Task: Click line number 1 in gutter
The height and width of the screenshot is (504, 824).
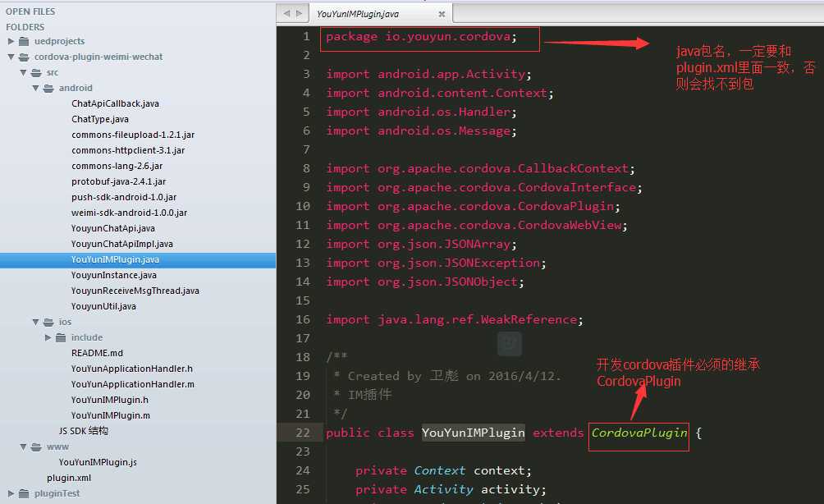Action: (x=306, y=36)
